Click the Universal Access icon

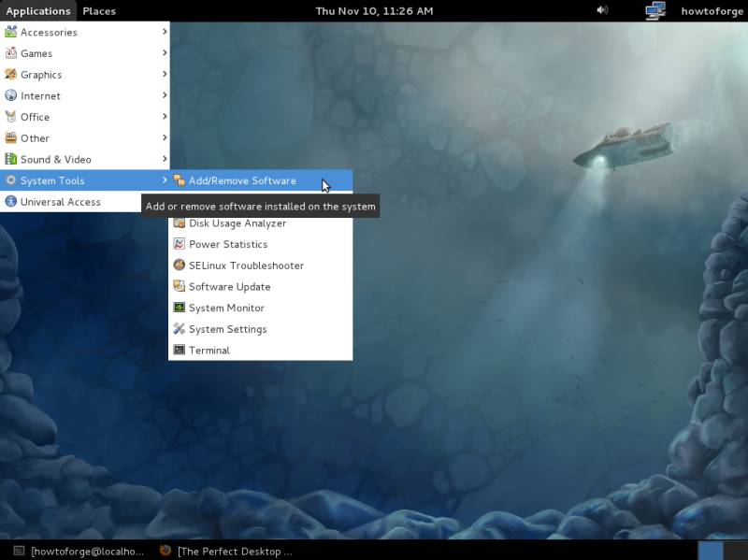click(x=10, y=202)
